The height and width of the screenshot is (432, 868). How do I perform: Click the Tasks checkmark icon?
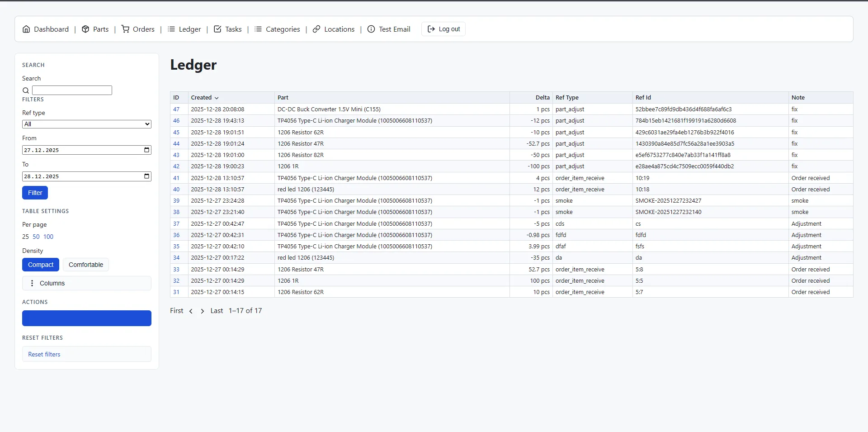click(x=217, y=29)
